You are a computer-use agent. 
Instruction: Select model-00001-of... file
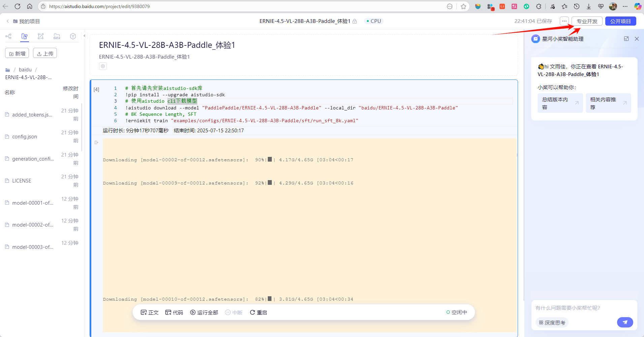pyautogui.click(x=33, y=203)
